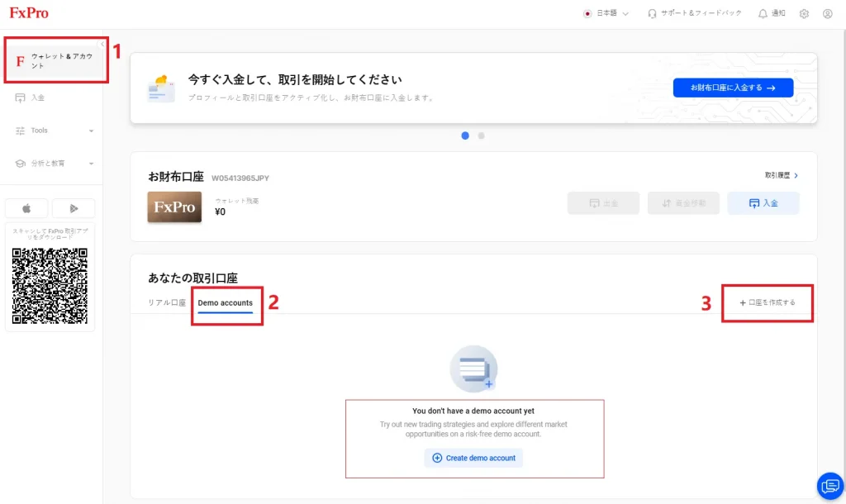Viewport: 846px width, 504px height.
Task: Click the Google Play icon button
Action: pyautogui.click(x=74, y=208)
